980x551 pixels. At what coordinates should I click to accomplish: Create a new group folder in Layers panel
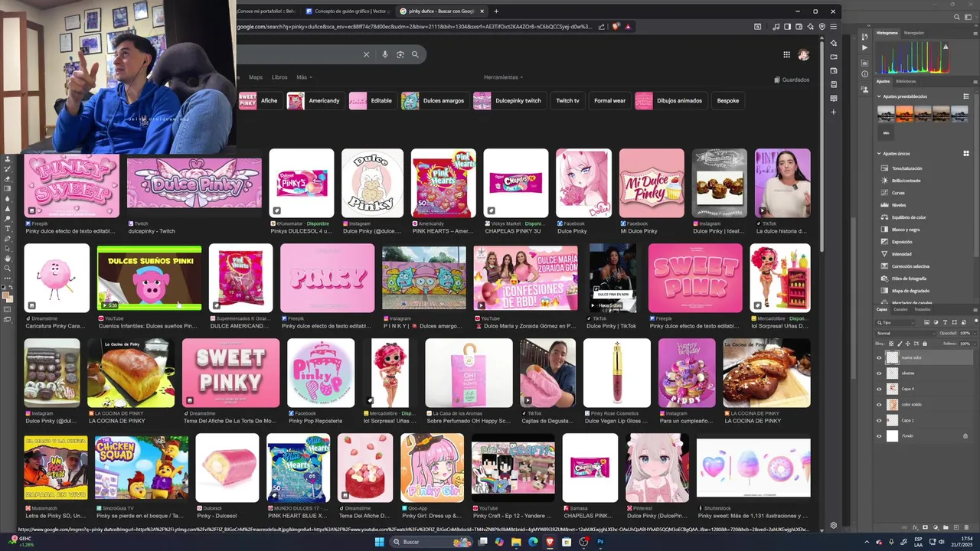pyautogui.click(x=946, y=527)
